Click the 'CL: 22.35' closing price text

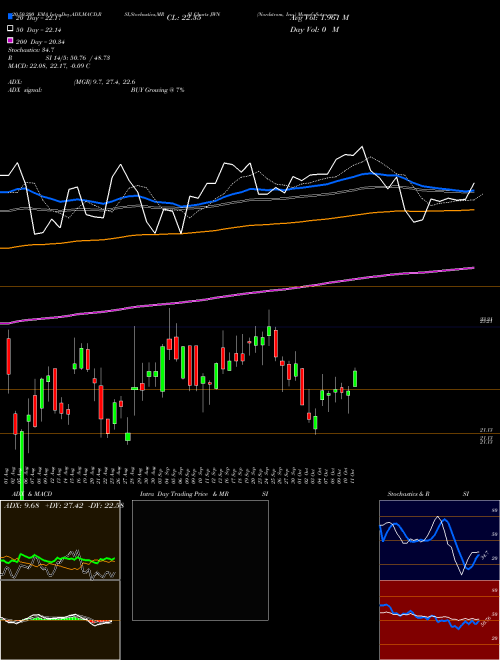184,18
